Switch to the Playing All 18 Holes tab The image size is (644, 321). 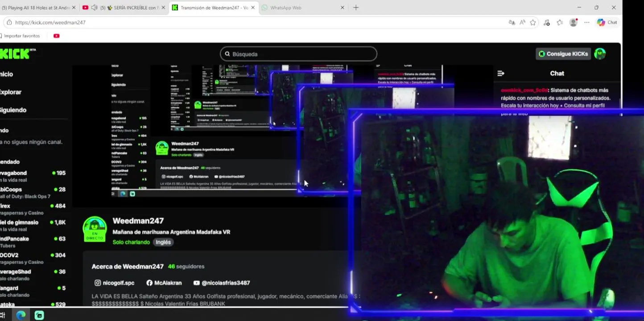point(36,8)
